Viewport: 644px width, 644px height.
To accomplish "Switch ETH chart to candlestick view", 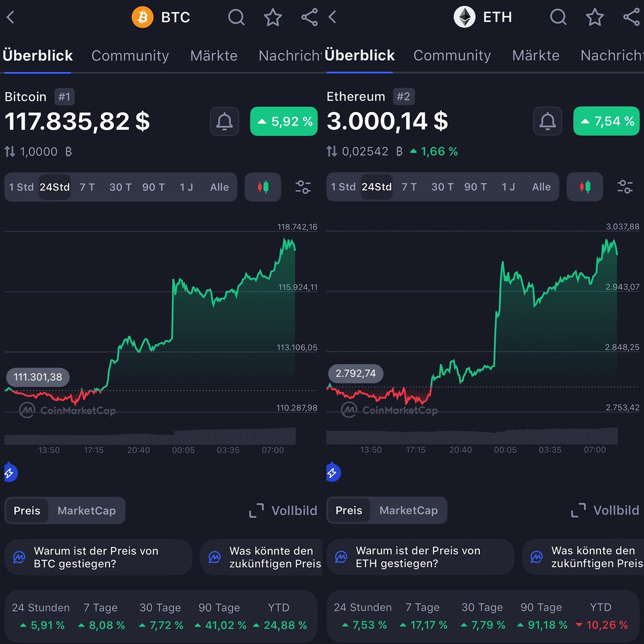I will pyautogui.click(x=585, y=187).
